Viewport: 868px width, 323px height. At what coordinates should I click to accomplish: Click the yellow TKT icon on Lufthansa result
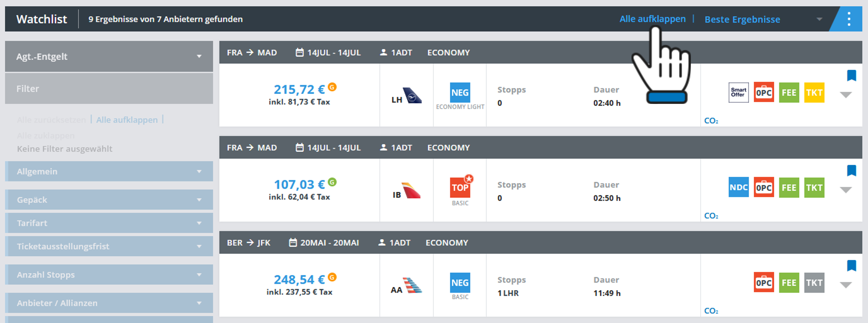(x=814, y=93)
